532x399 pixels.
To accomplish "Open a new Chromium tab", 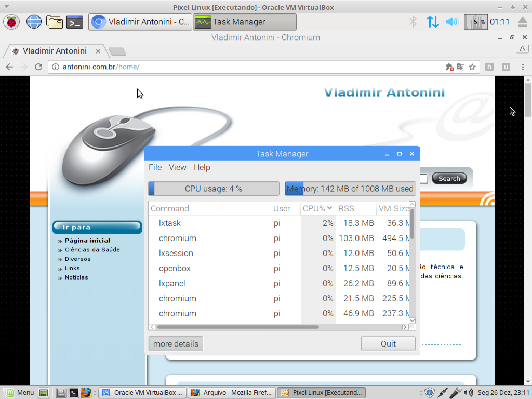I will [x=118, y=51].
